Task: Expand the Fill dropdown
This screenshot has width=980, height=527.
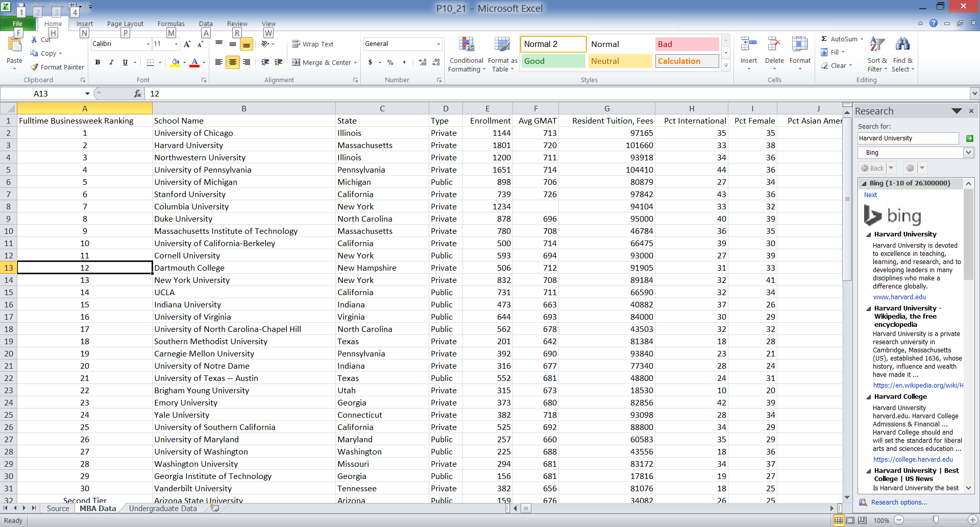Action: point(843,52)
